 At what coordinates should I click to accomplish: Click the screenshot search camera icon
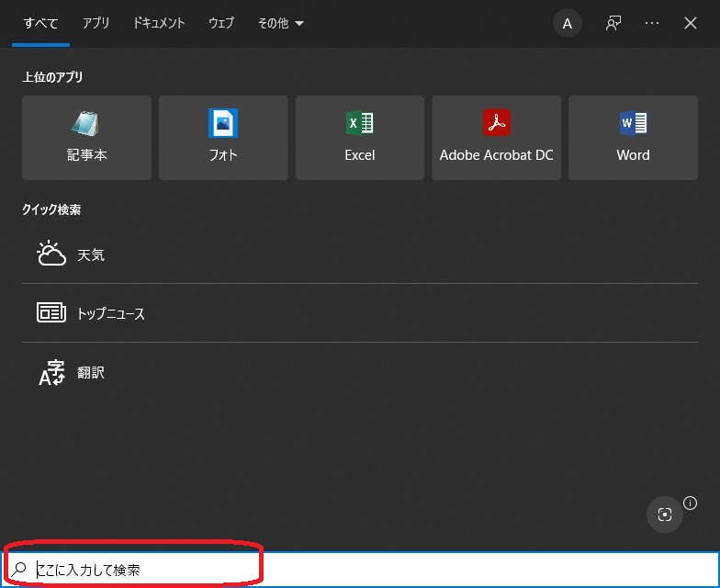pos(665,514)
